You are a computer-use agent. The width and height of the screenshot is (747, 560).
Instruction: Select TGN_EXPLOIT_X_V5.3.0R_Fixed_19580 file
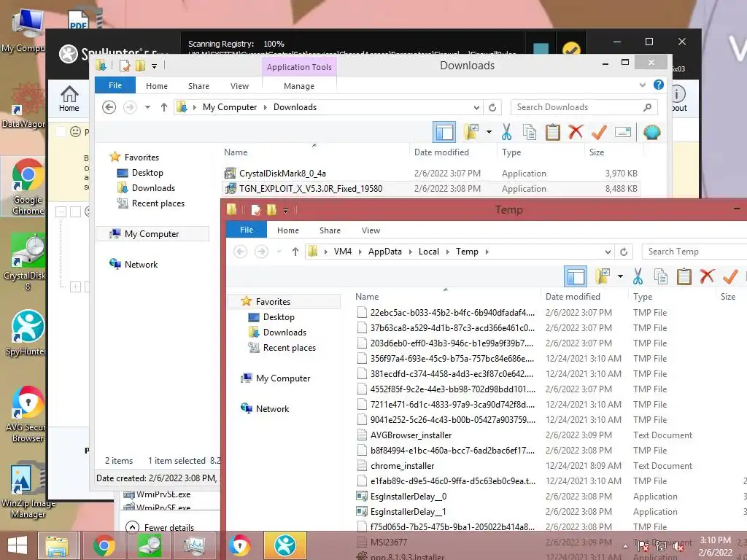click(x=311, y=189)
